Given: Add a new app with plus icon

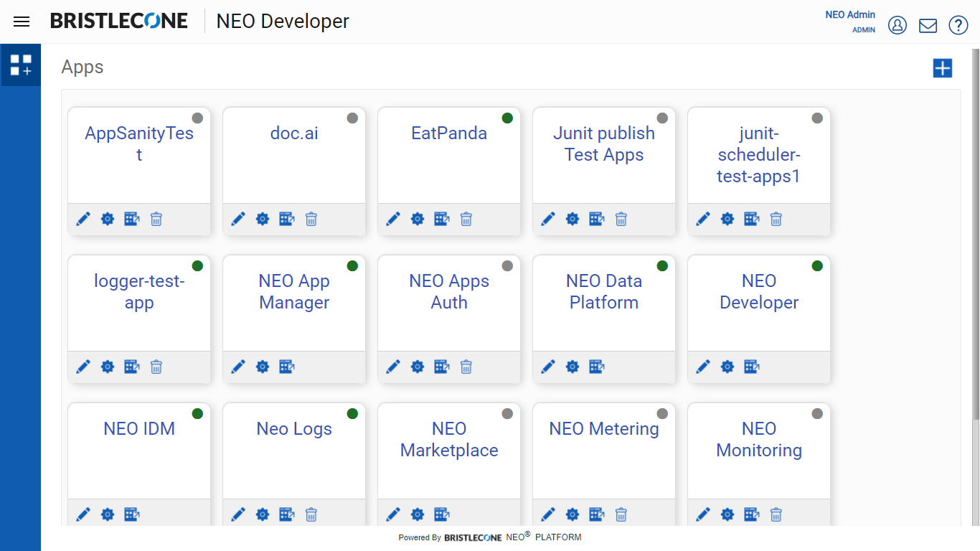Looking at the screenshot, I should pyautogui.click(x=942, y=68).
